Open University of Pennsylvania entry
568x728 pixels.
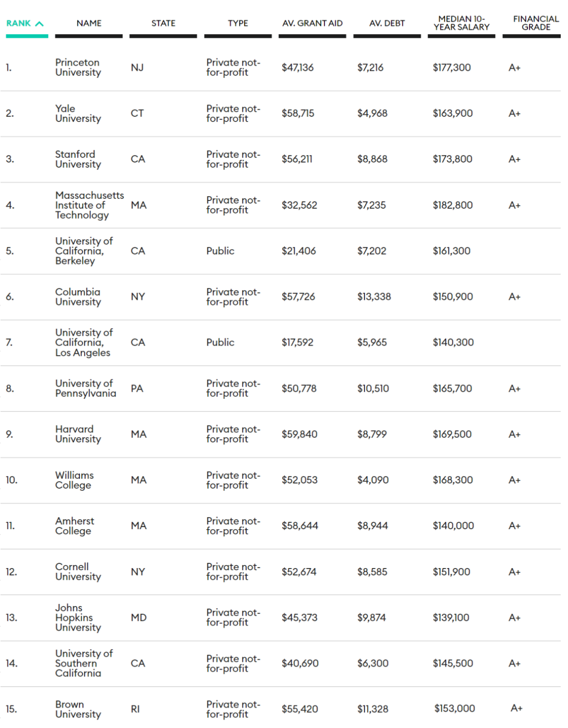point(85,388)
